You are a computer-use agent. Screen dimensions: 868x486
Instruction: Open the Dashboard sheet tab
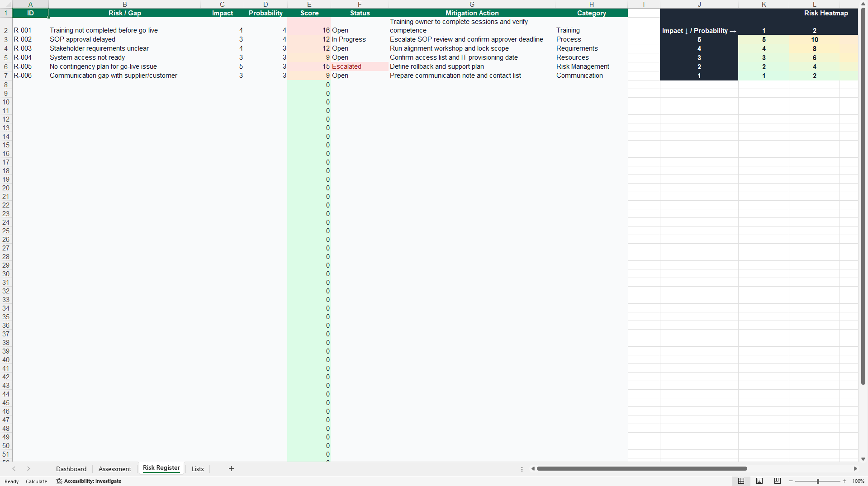pyautogui.click(x=71, y=469)
